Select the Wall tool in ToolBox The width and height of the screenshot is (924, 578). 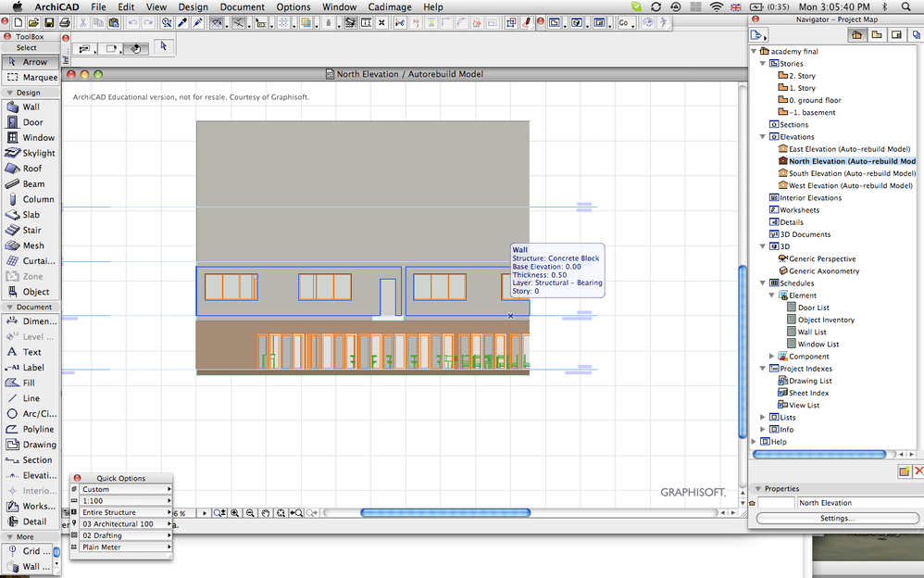31,107
